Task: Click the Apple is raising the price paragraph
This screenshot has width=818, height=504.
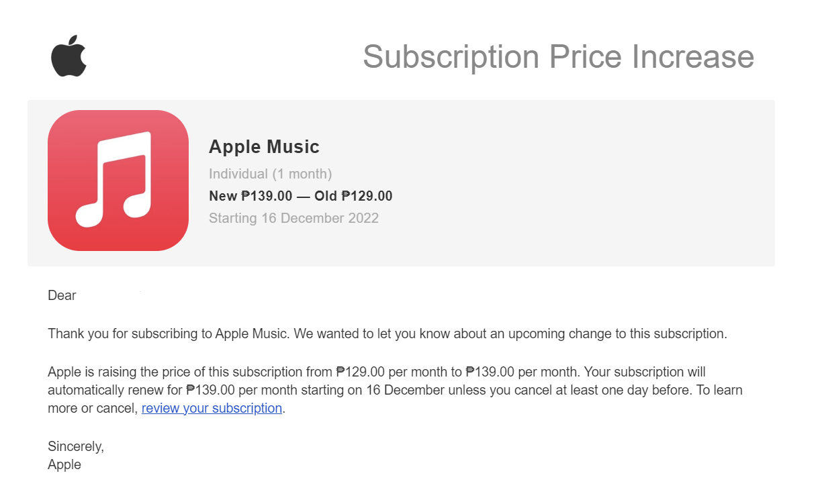Action: coord(395,390)
